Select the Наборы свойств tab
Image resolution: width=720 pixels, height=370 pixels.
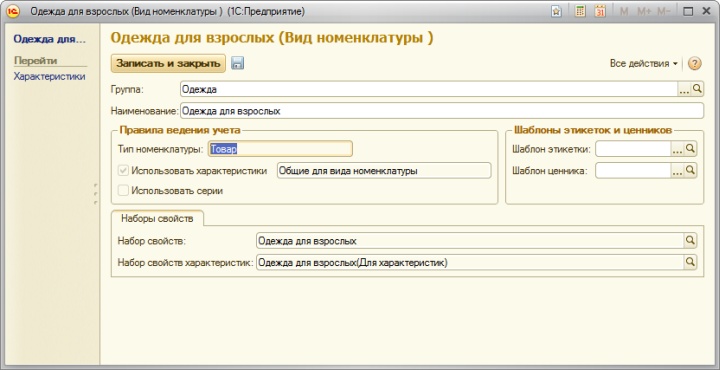pos(158,219)
